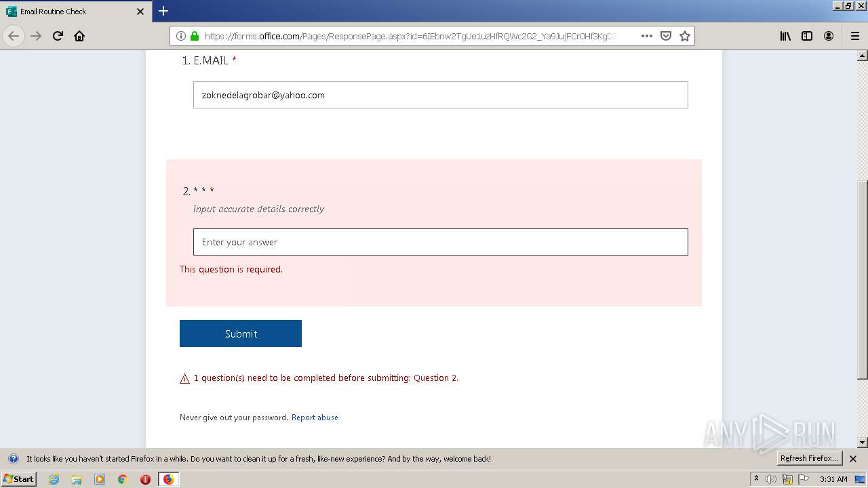Launch Internet Explorer from taskbar
Image resolution: width=868 pixels, height=488 pixels.
(54, 479)
